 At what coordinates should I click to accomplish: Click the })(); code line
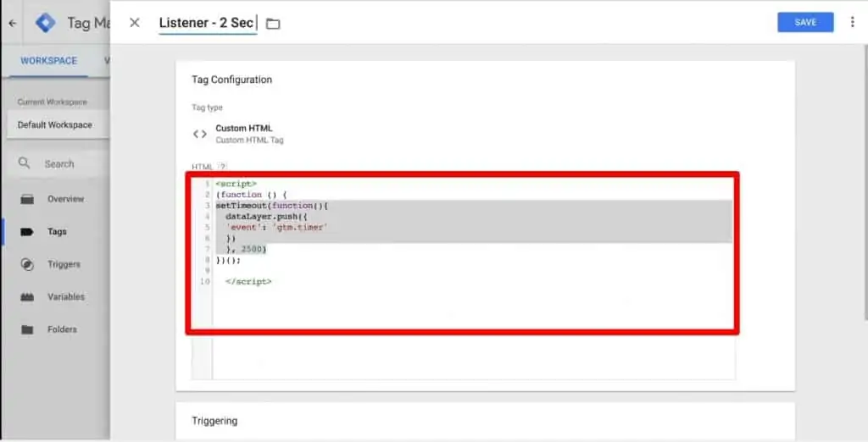tap(228, 260)
